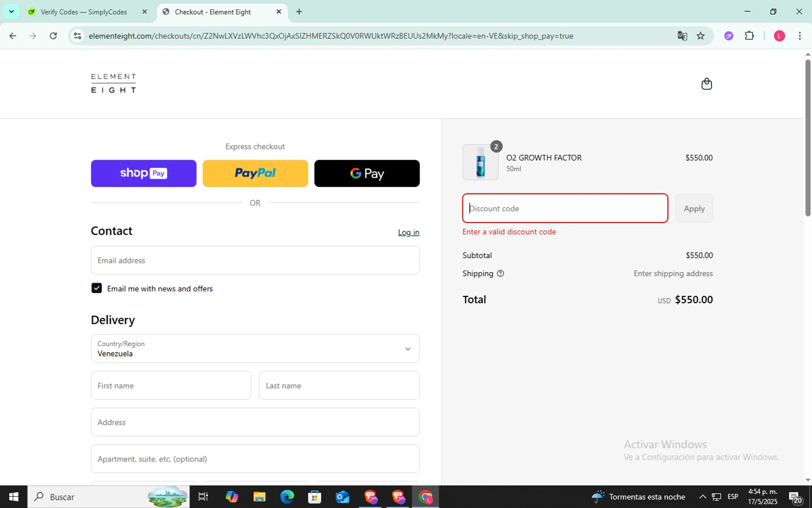The width and height of the screenshot is (812, 508).
Task: Click the Log in link
Action: (x=409, y=232)
